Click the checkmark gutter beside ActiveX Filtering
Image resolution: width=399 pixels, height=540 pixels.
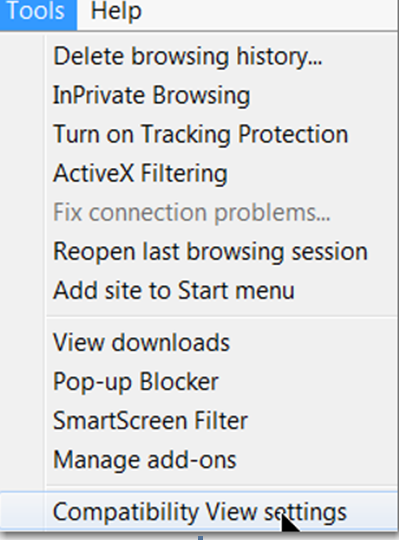pyautogui.click(x=23, y=173)
